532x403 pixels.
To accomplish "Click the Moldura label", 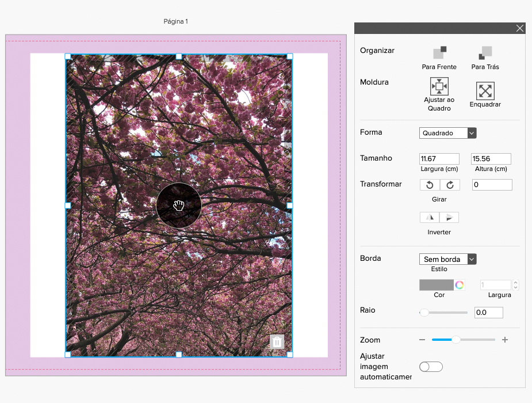I will click(x=374, y=82).
